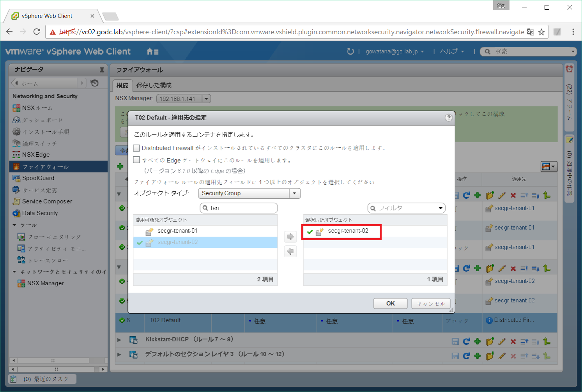Viewport: 582px width, 392px height.
Task: Go back to ホーム in navigator
Action: point(44,83)
